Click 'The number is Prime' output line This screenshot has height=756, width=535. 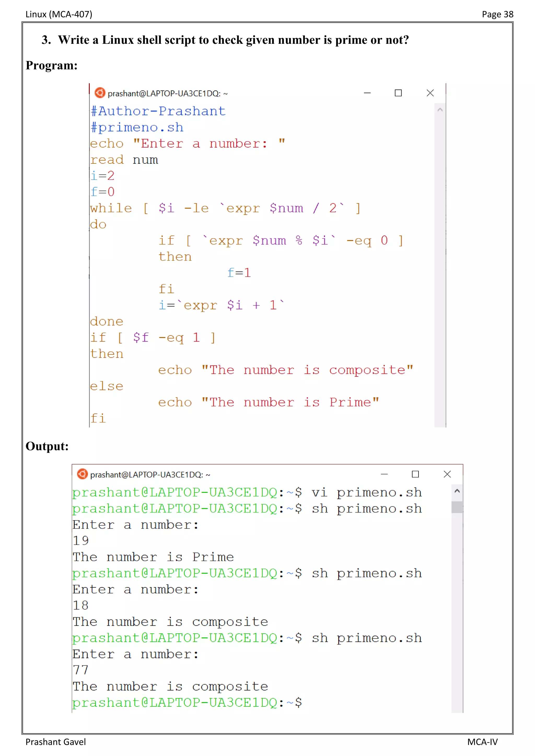[154, 557]
